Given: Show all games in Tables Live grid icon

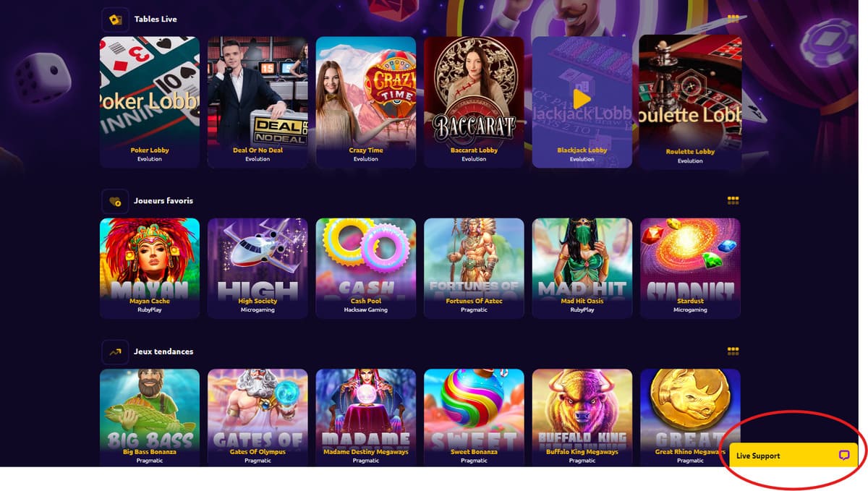Looking at the screenshot, I should (733, 19).
